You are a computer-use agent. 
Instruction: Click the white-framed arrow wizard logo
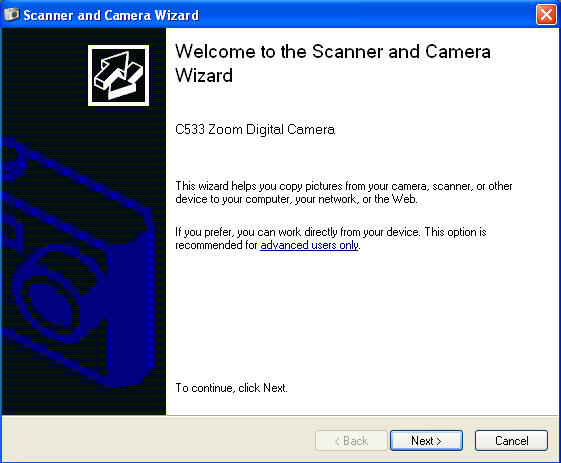point(118,75)
